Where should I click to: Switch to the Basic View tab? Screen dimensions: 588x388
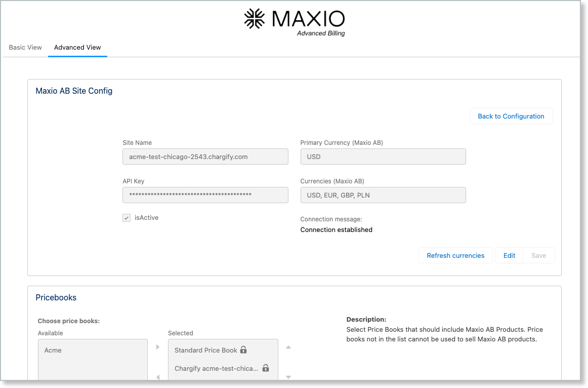point(25,47)
